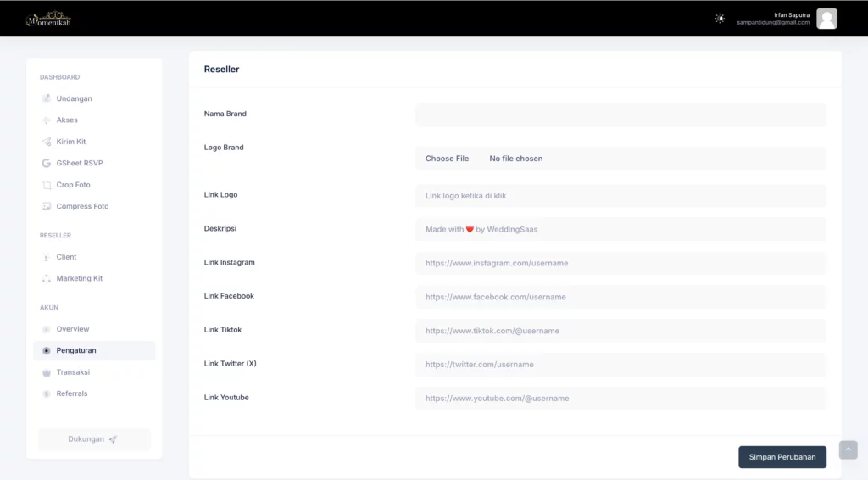Open the Kirim Kit menu item
The image size is (868, 480).
click(x=94, y=142)
